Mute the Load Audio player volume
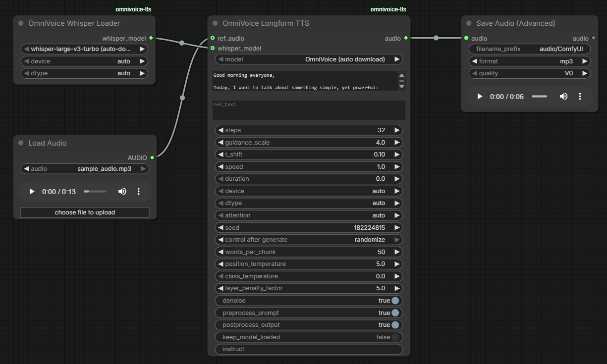 click(122, 191)
